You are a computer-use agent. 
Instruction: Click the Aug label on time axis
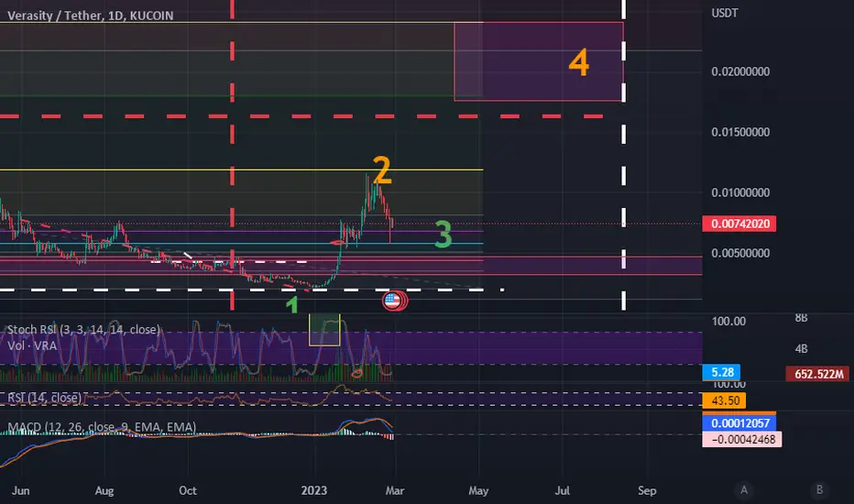pos(104,490)
